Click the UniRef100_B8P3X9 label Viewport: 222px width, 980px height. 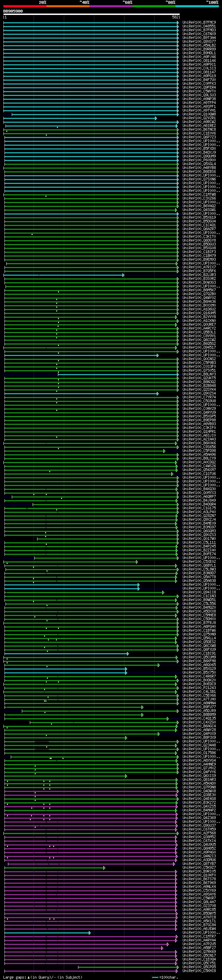(199, 737)
